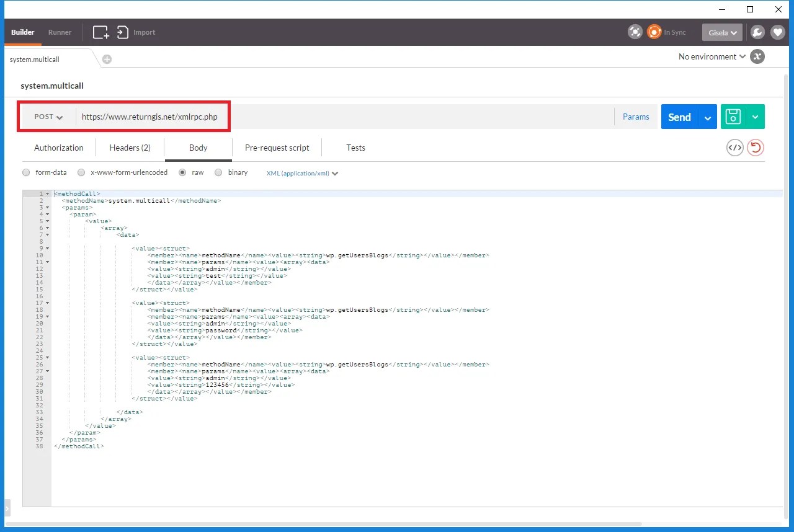
Task: Click closing methodCall tag on line 38
Action: [x=79, y=446]
